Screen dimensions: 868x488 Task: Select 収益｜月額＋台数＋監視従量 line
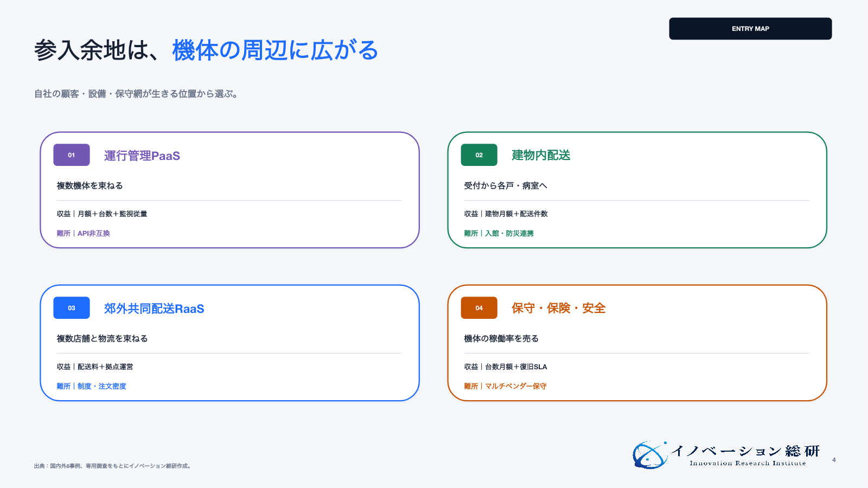102,214
